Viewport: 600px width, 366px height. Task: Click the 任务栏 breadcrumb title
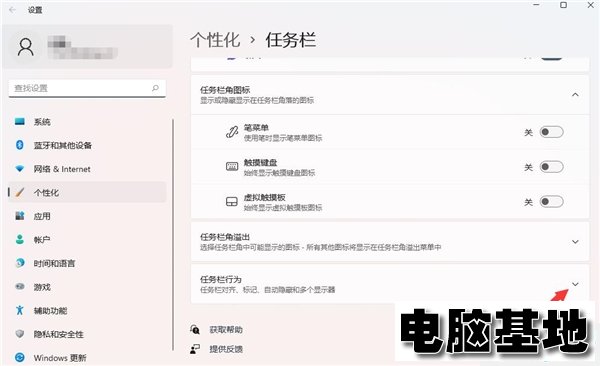(291, 40)
